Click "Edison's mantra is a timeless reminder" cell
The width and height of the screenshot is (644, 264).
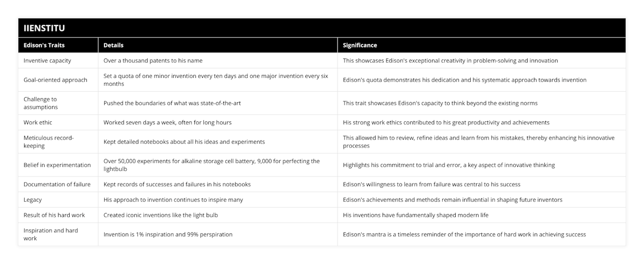point(464,234)
